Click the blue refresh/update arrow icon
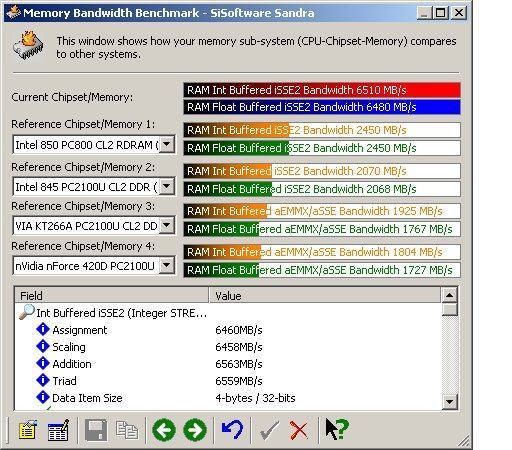This screenshot has height=450, width=512. tap(232, 430)
